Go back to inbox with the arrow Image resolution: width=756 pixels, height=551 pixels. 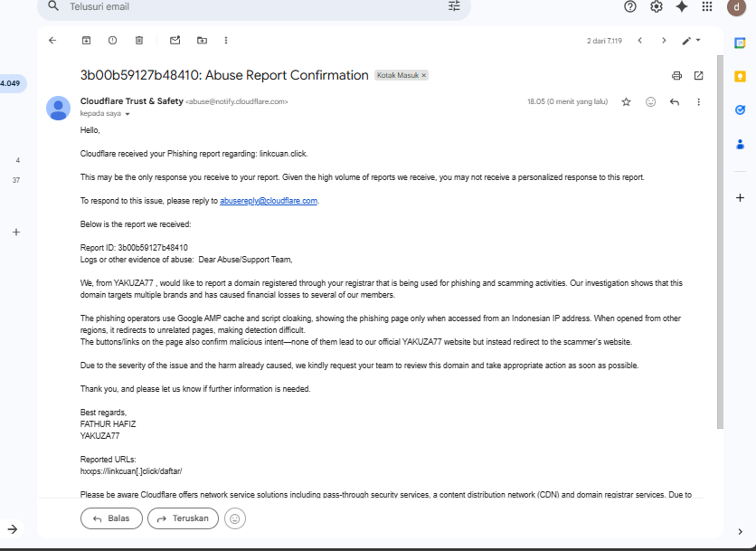(52, 41)
